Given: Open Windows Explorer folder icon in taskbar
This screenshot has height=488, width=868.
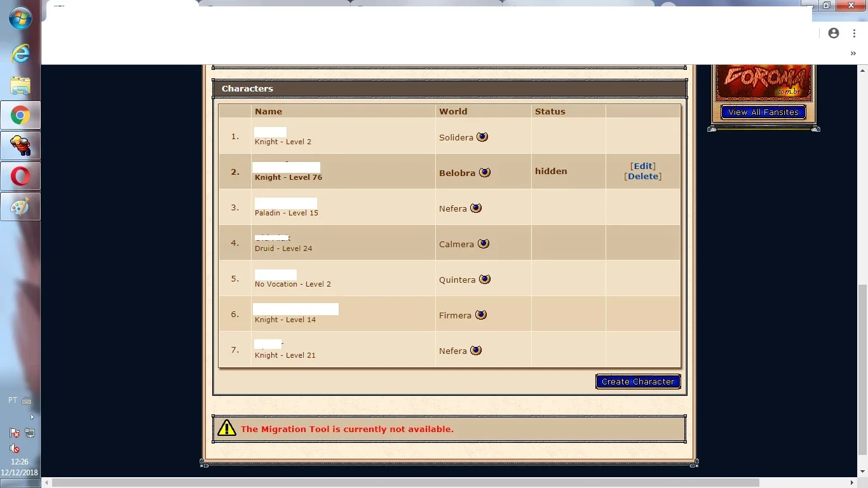Looking at the screenshot, I should point(20,85).
